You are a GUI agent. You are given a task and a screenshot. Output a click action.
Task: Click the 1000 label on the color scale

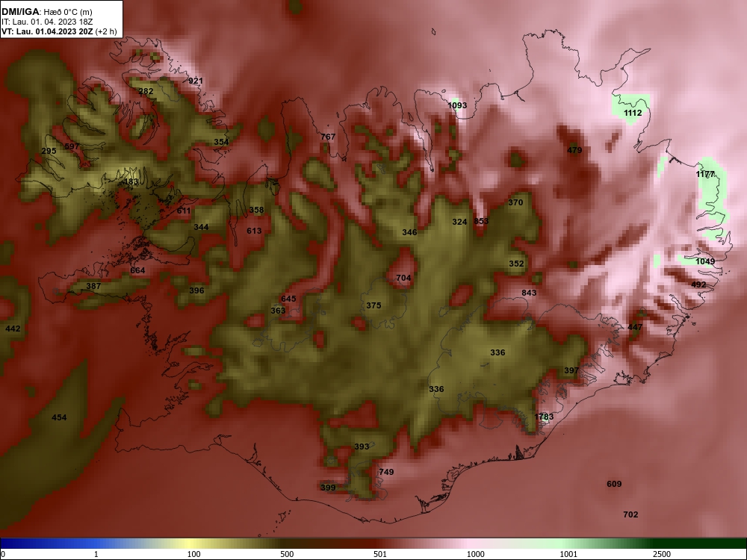(x=475, y=554)
